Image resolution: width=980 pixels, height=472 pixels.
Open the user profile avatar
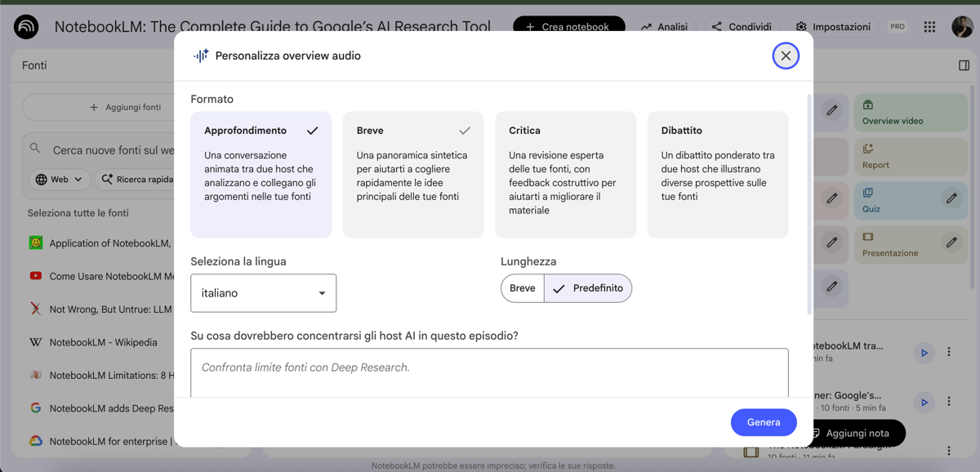click(961, 27)
